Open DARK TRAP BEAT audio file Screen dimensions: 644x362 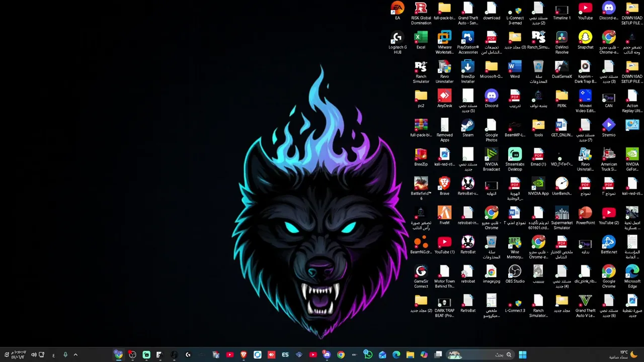[444, 306]
